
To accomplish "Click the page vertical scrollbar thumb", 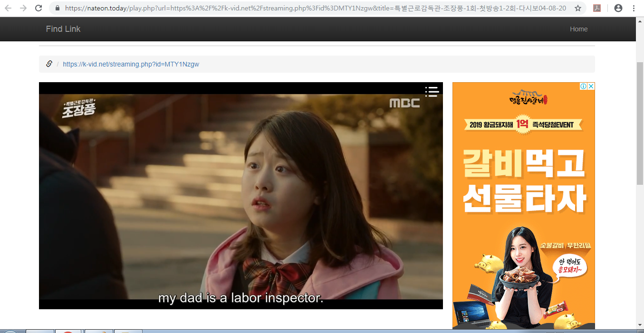I will point(640,123).
